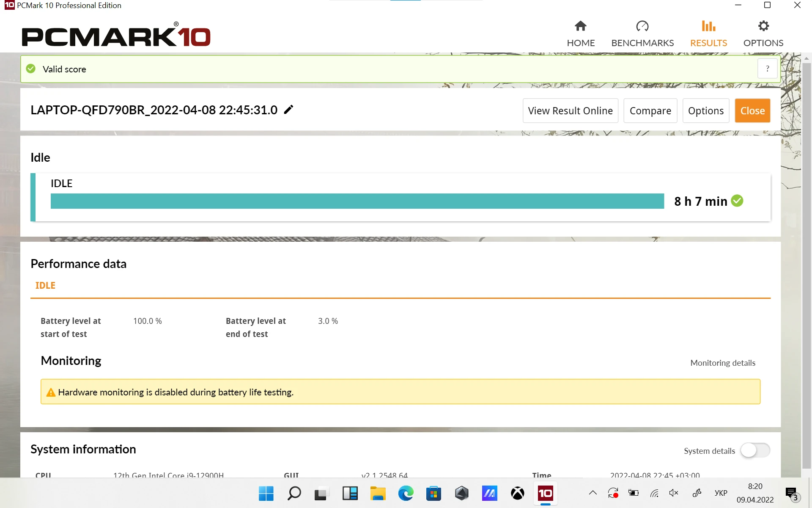Click the Valid score label
812x508 pixels.
[64, 69]
